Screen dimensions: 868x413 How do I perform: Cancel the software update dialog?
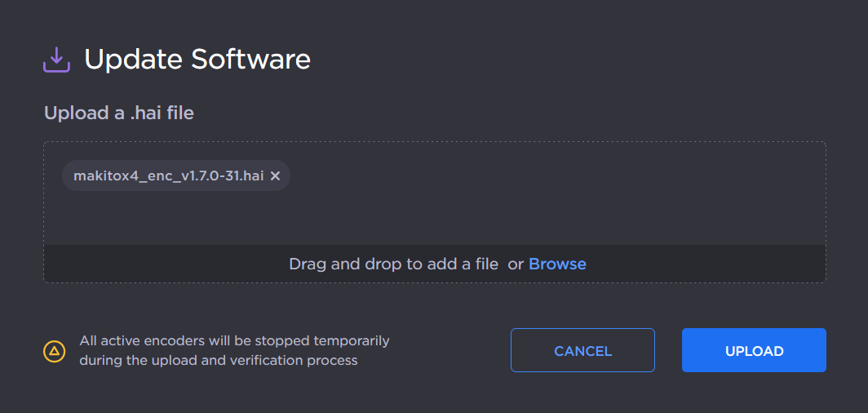(582, 351)
